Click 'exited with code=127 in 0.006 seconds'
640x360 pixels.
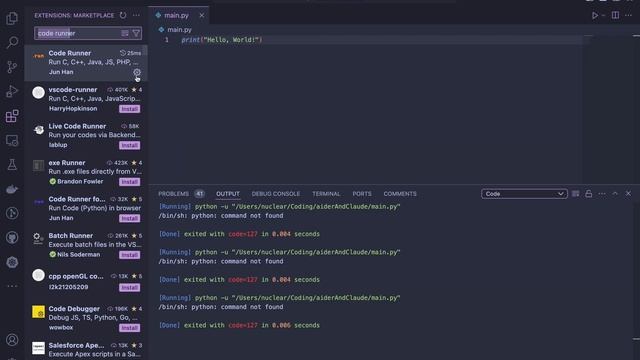pos(252,325)
